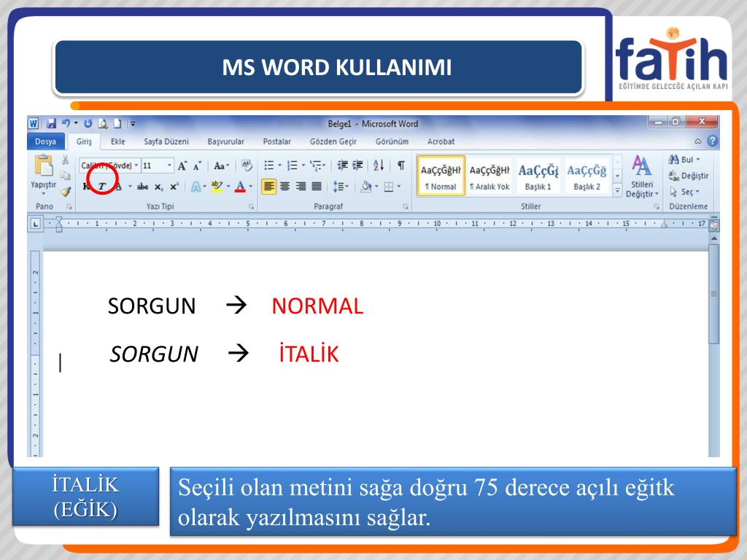Open multilevel list dropdown
Screen dimensions: 747x560
point(325,166)
